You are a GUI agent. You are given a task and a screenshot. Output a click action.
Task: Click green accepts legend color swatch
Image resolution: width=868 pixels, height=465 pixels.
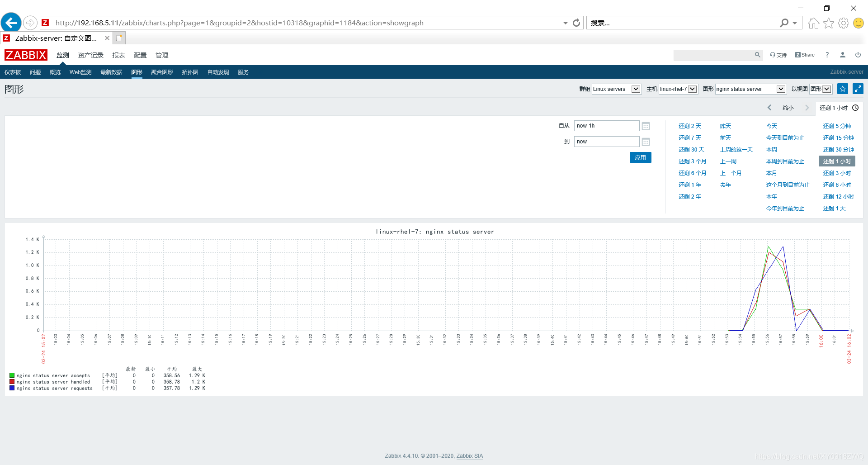click(x=12, y=375)
